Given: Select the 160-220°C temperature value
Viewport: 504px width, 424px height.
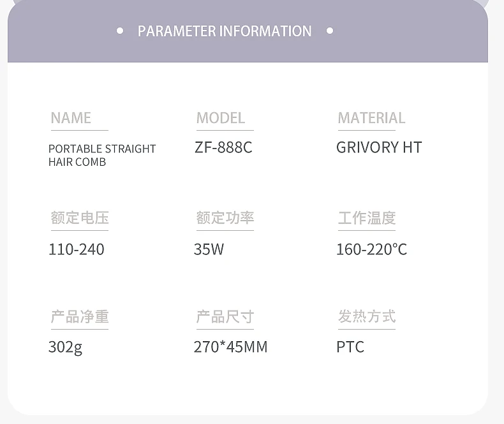Looking at the screenshot, I should [371, 249].
